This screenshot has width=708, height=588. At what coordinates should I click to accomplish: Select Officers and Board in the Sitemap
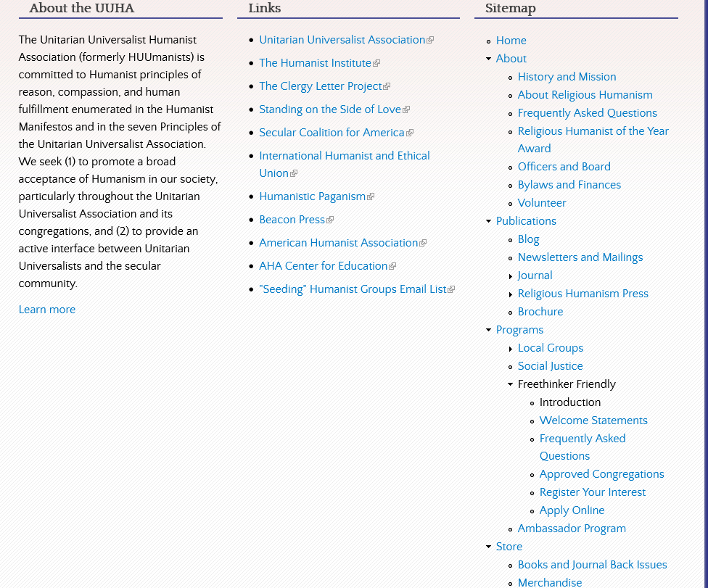[x=564, y=167]
